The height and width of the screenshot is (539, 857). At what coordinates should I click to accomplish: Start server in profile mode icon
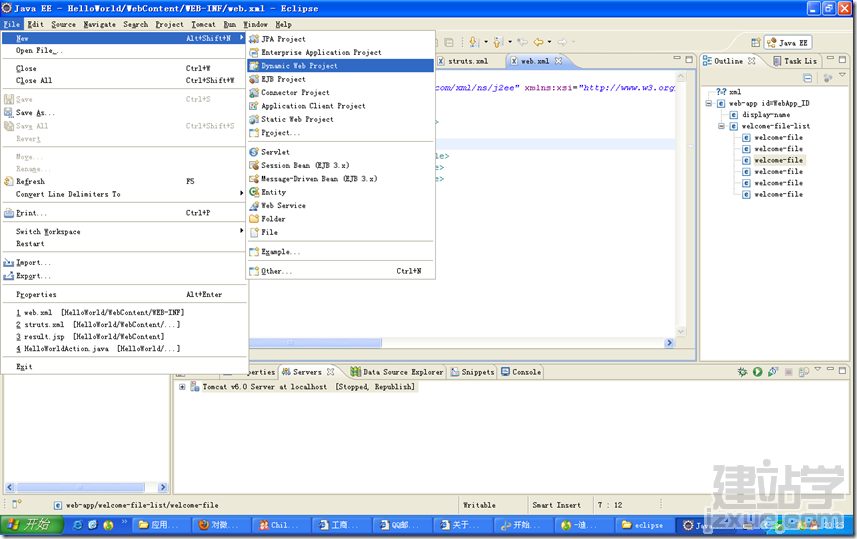pyautogui.click(x=772, y=372)
